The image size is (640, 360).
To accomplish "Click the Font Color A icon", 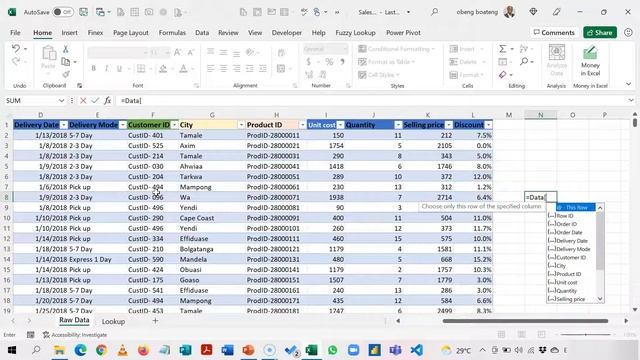I will 184,68.
